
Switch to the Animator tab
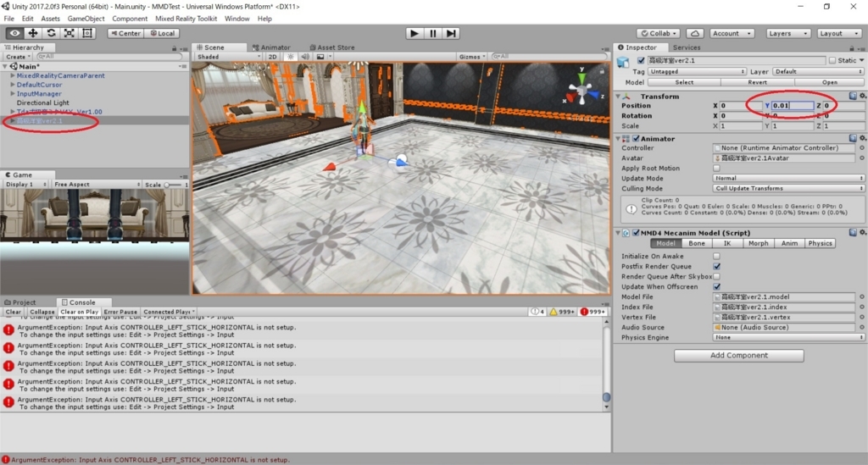coord(271,47)
